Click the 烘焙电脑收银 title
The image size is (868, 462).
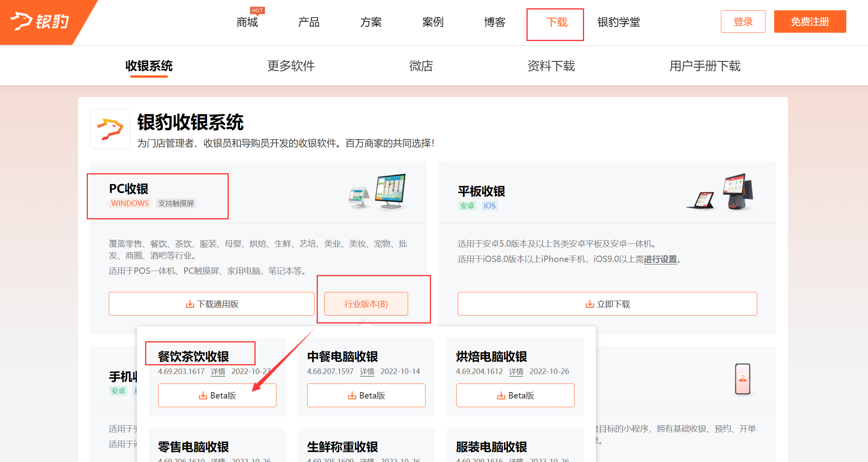coord(491,357)
